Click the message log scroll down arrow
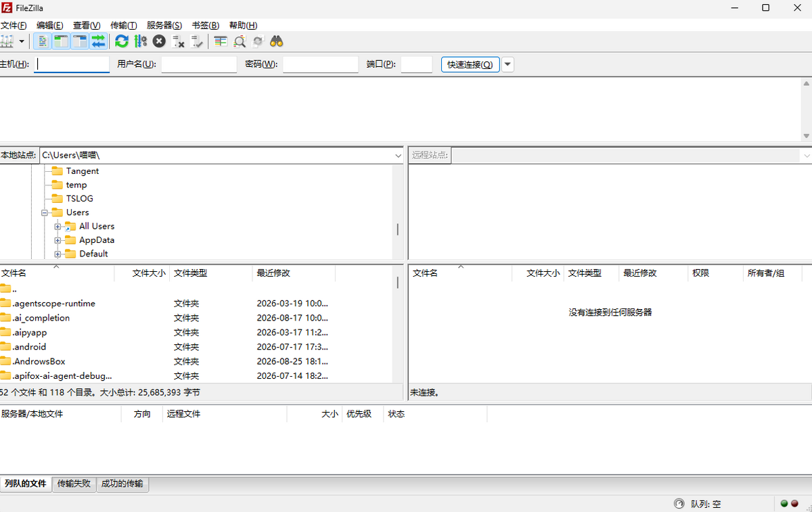This screenshot has width=812, height=512. [806, 136]
